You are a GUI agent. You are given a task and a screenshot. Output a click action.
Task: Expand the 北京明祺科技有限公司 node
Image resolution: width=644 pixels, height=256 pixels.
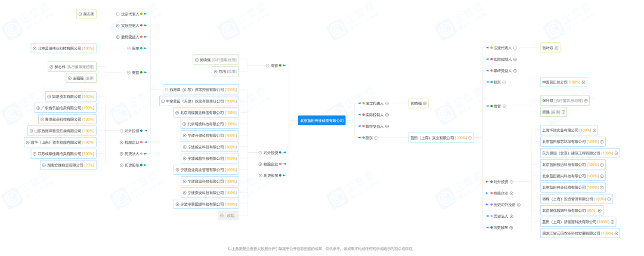pyautogui.click(x=184, y=124)
